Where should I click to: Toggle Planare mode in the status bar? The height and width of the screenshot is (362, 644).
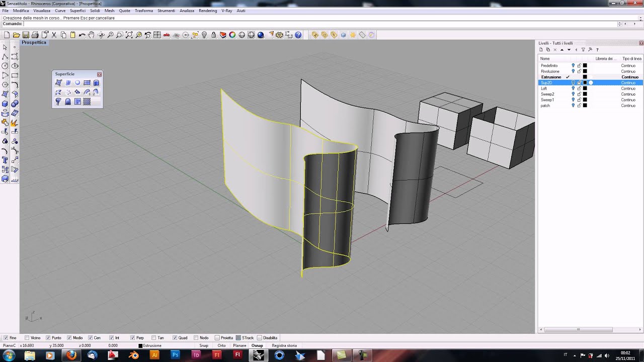(239, 346)
